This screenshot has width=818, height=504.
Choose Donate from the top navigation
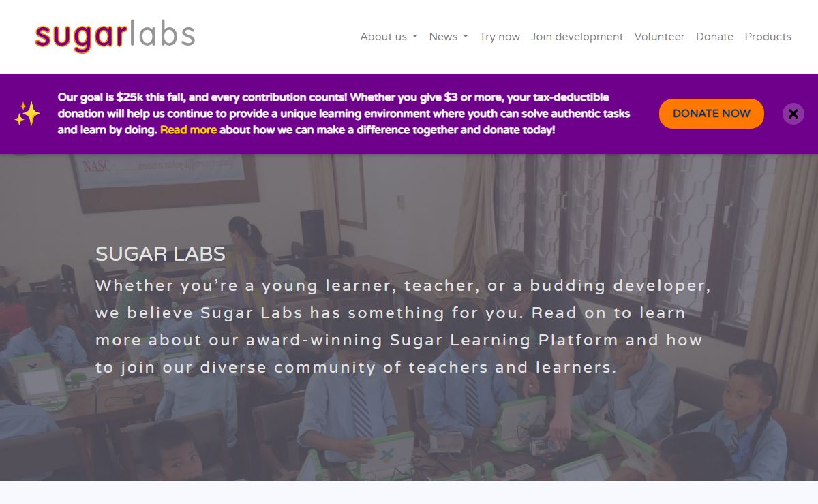click(x=714, y=37)
